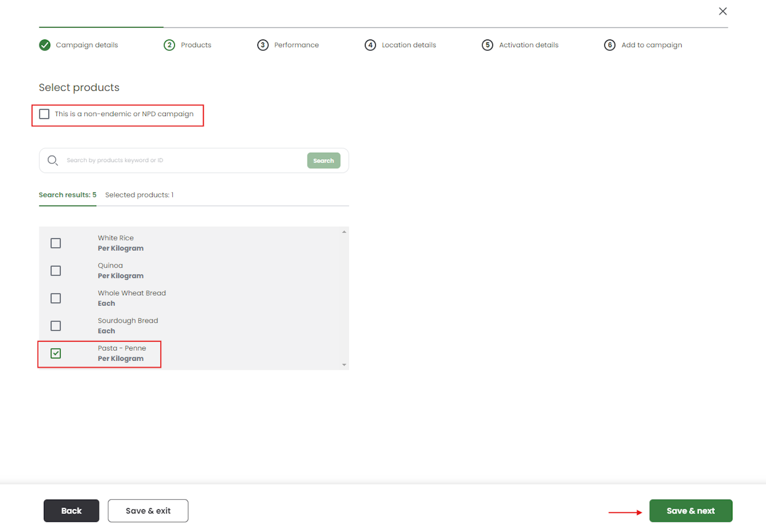Click the magnifying glass search icon
The width and height of the screenshot is (766, 532).
click(x=53, y=160)
